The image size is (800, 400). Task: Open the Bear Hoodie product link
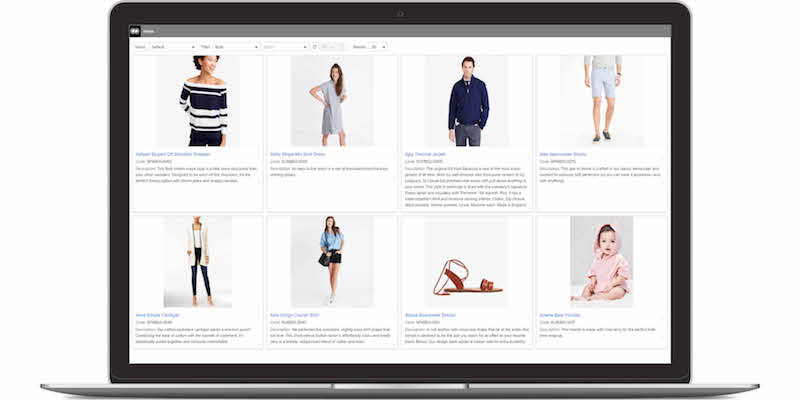[x=564, y=313]
